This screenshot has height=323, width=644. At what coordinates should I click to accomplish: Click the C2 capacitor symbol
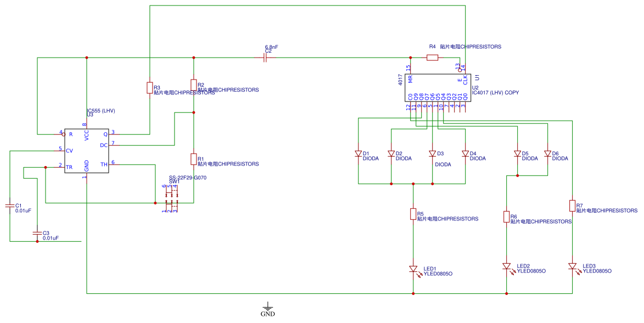[x=265, y=58]
